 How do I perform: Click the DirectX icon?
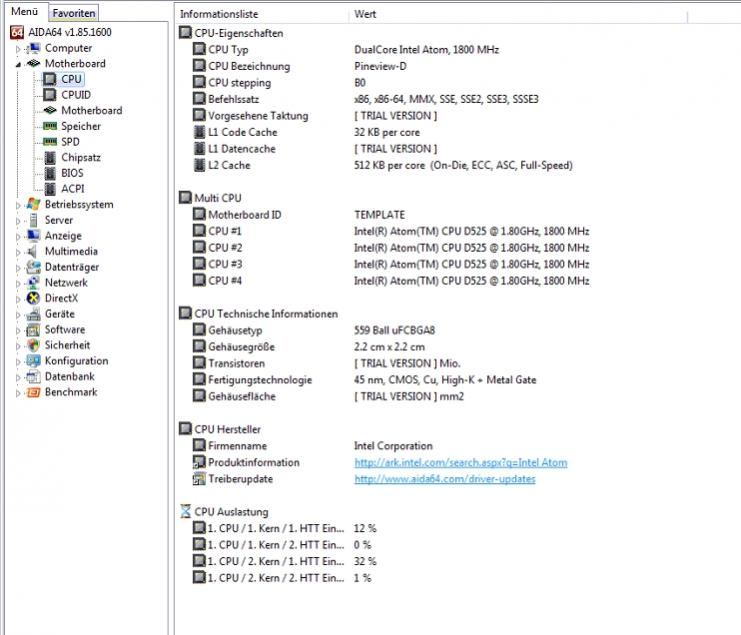[33, 298]
